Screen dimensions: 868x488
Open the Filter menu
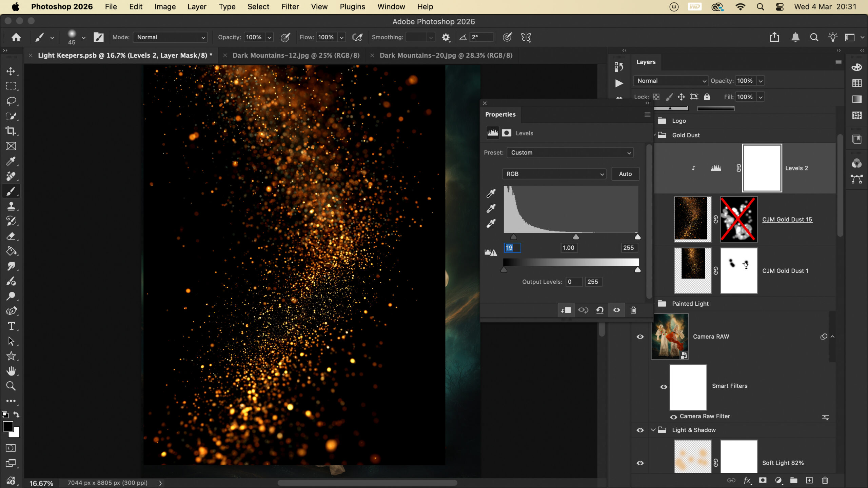pos(290,7)
